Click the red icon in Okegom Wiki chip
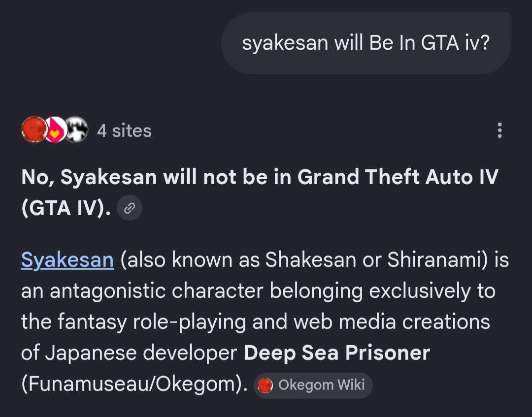The image size is (532, 417). (x=265, y=385)
